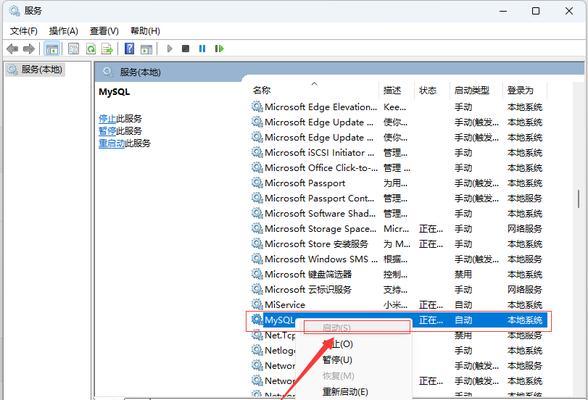Select the Microsoft 云标识服务 row
588x400 pixels.
[398, 290]
